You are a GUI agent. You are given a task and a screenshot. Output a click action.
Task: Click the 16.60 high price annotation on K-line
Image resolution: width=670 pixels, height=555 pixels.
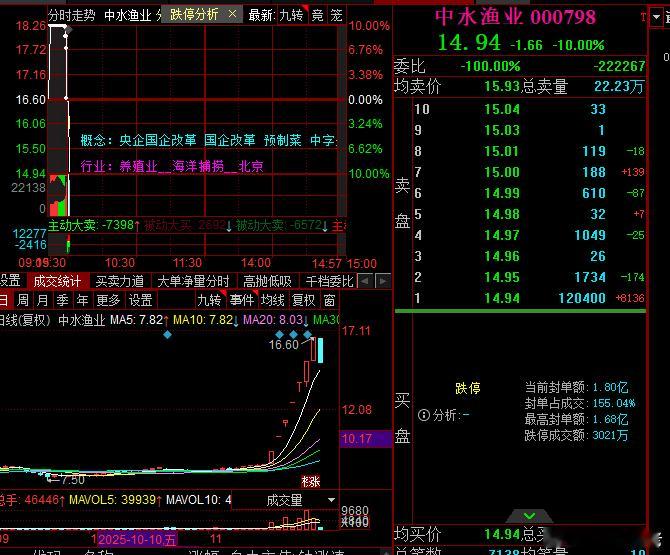pos(284,345)
